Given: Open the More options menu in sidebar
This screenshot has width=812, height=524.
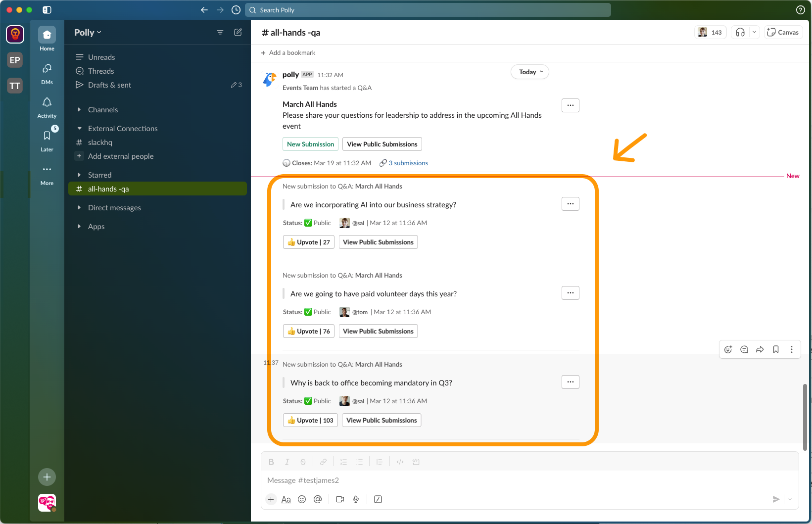Looking at the screenshot, I should (47, 174).
